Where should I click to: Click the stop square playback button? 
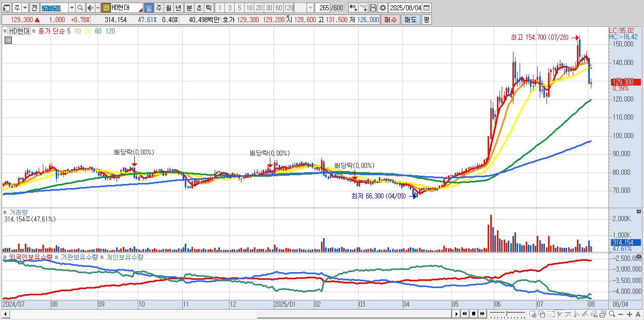[474, 314]
